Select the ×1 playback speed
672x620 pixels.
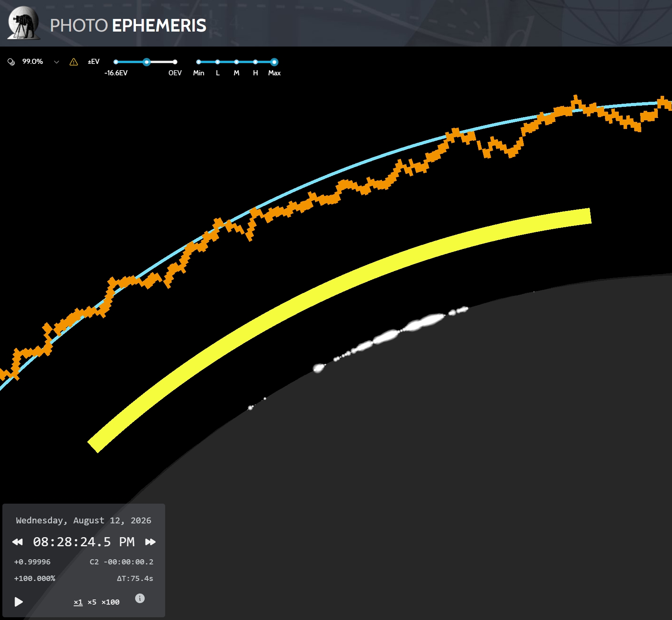coord(78,602)
